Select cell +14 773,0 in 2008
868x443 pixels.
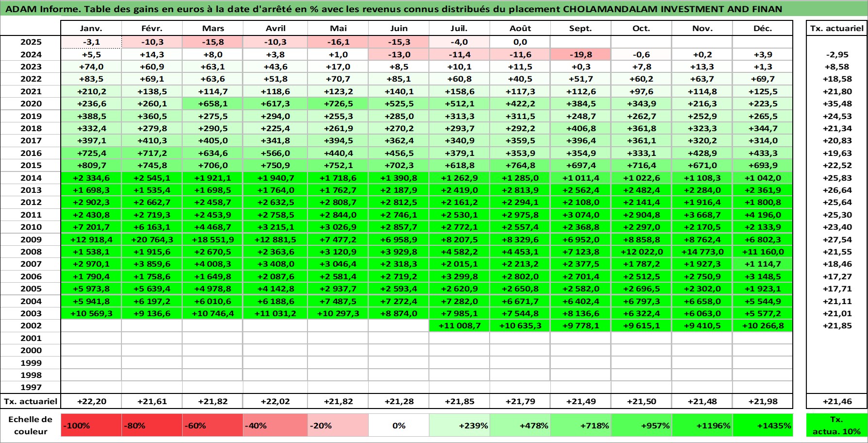pyautogui.click(x=702, y=252)
